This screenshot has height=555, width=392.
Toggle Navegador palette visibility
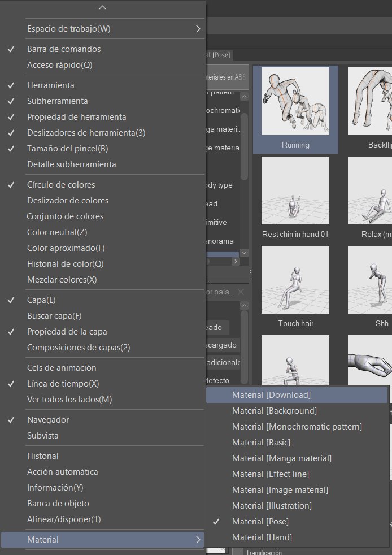[103, 420]
